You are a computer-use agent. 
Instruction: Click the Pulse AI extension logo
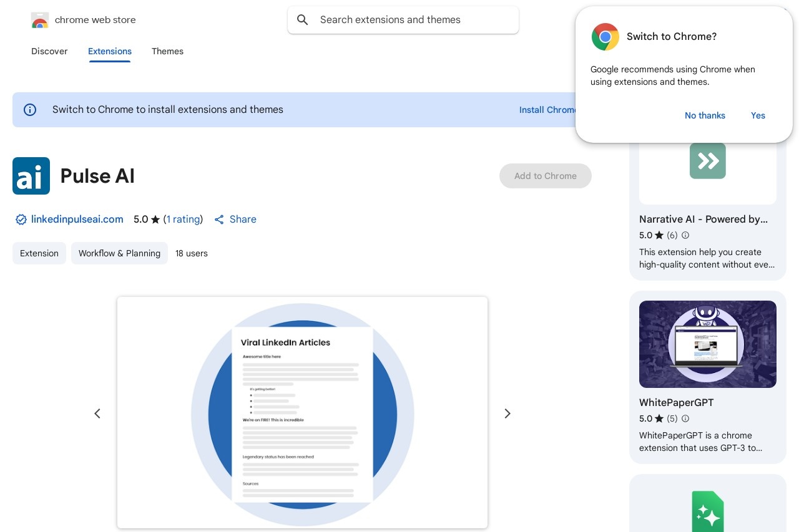click(31, 176)
